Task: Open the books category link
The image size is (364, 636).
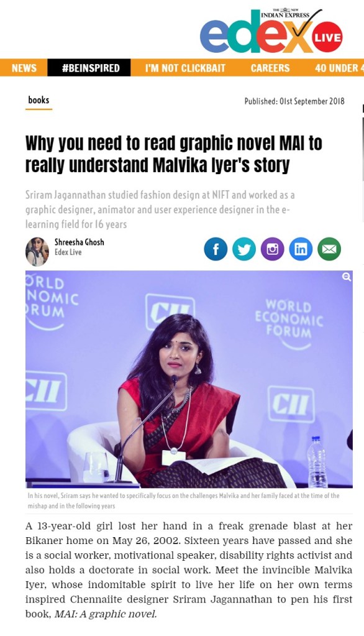Action: (x=39, y=99)
